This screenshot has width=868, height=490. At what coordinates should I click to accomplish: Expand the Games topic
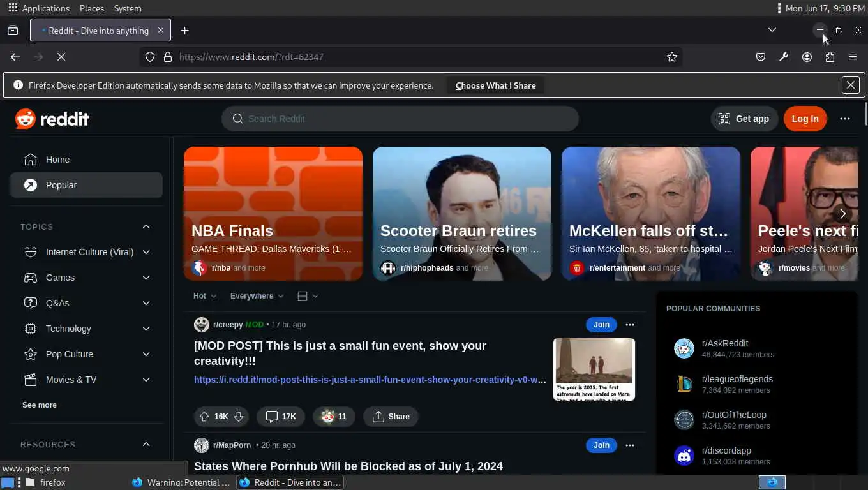[x=146, y=278]
